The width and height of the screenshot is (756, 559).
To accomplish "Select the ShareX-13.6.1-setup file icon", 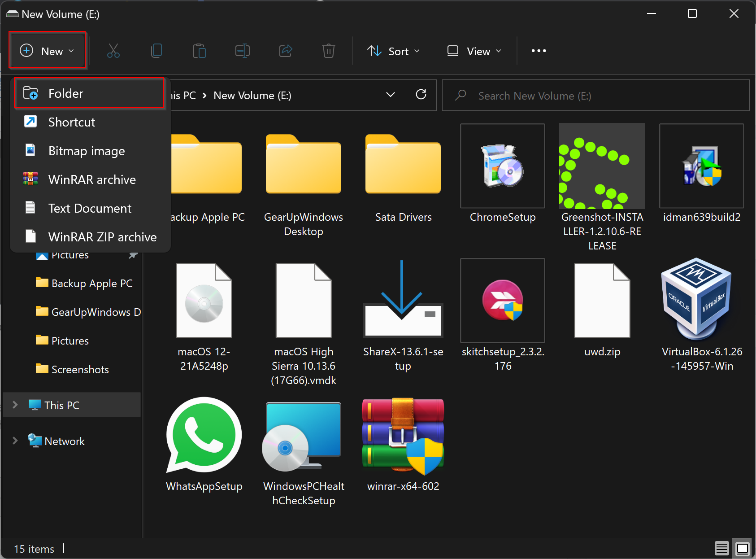I will pos(403,299).
